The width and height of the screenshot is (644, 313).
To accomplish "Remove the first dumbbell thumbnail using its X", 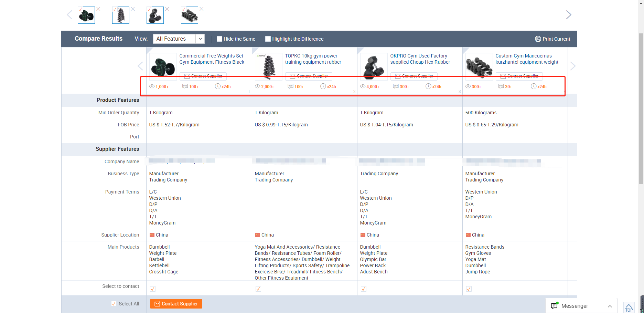I will pyautogui.click(x=98, y=9).
